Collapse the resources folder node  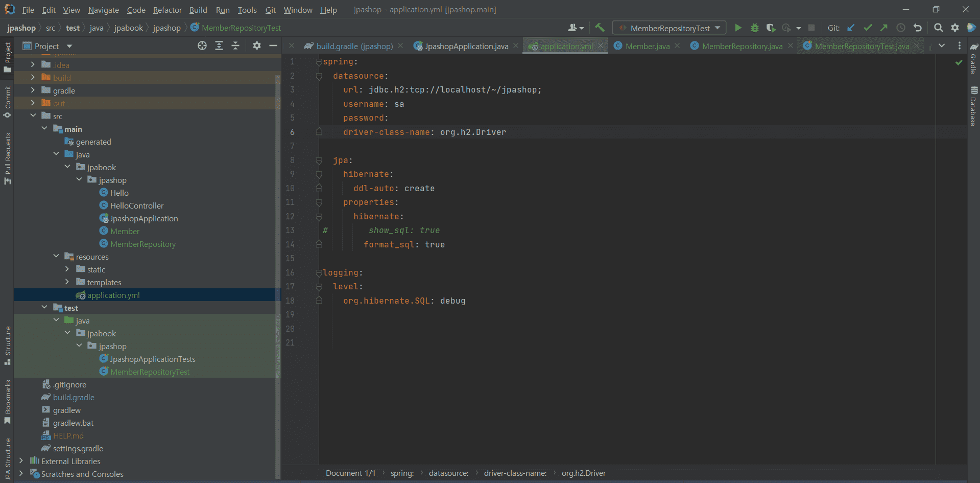tap(56, 257)
